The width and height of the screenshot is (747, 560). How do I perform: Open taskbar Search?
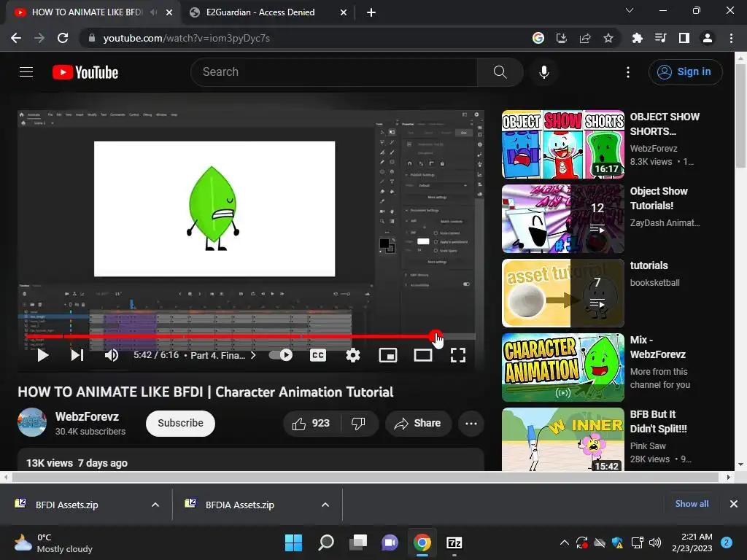pos(326,542)
